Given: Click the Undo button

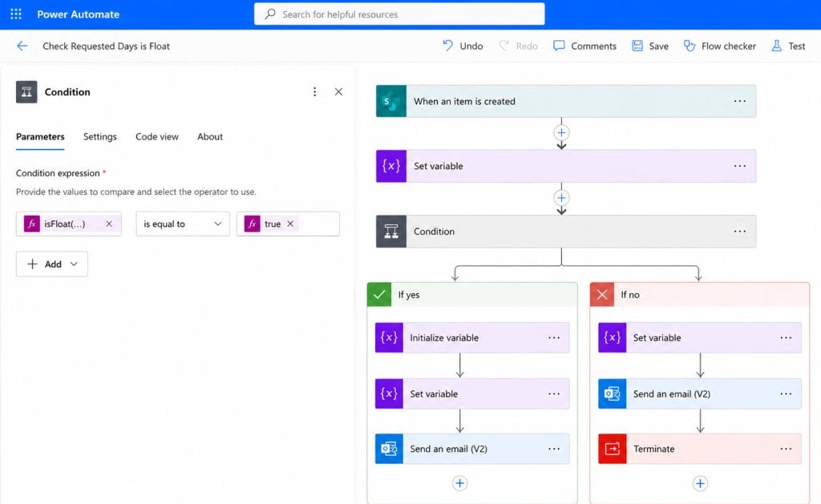Looking at the screenshot, I should coord(463,46).
